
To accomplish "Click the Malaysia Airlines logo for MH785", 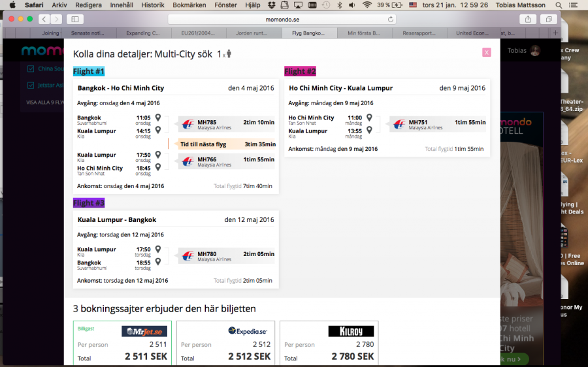I will (x=188, y=124).
